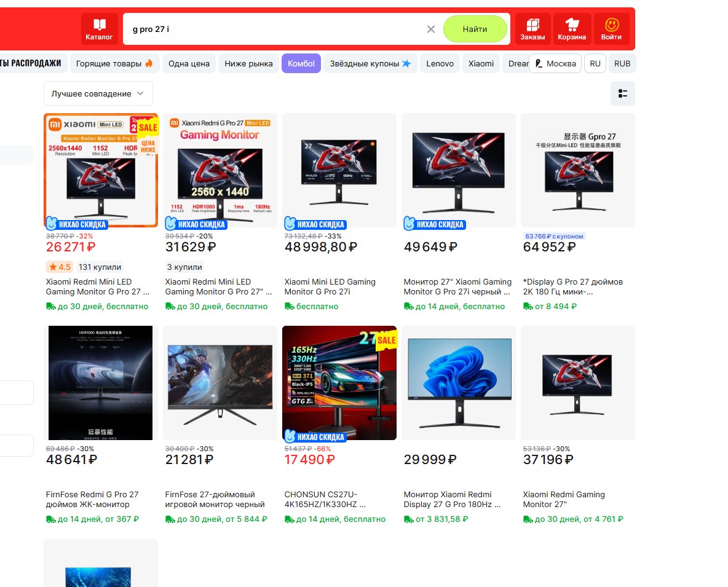Open thumbnail of FirnFose Redmi G Pro 27
Viewport: 728px width, 587px height.
[101, 383]
